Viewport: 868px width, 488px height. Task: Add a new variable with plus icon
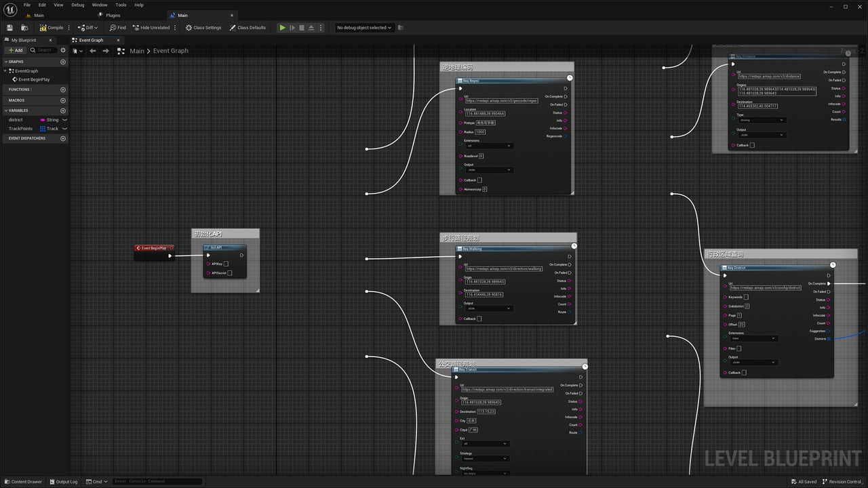pos(63,110)
